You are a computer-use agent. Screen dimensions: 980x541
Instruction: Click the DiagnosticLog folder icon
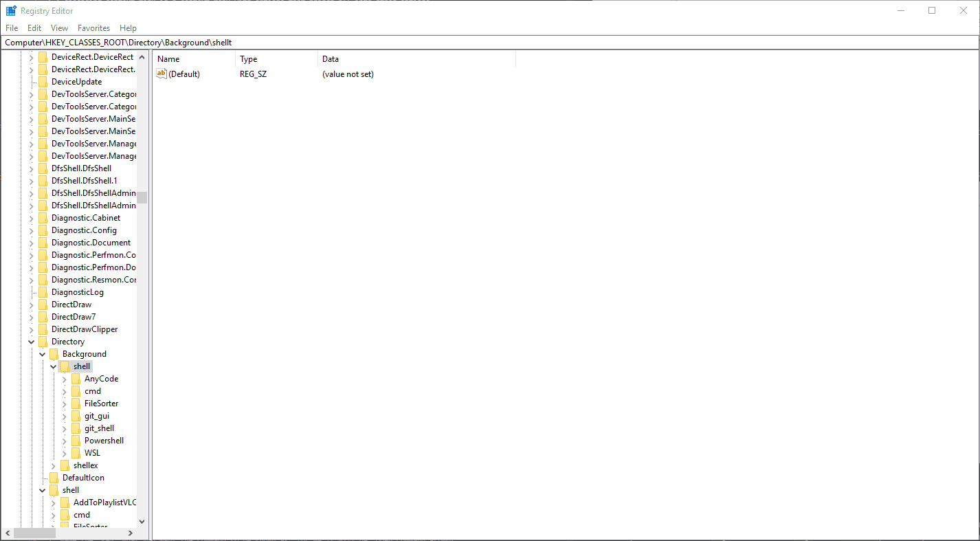pyautogui.click(x=43, y=291)
